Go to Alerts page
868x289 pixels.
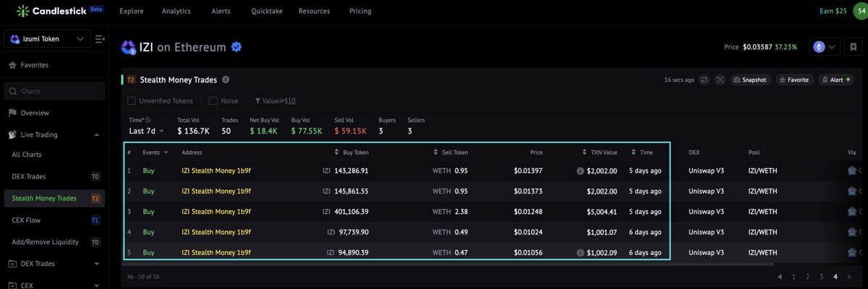pos(221,12)
